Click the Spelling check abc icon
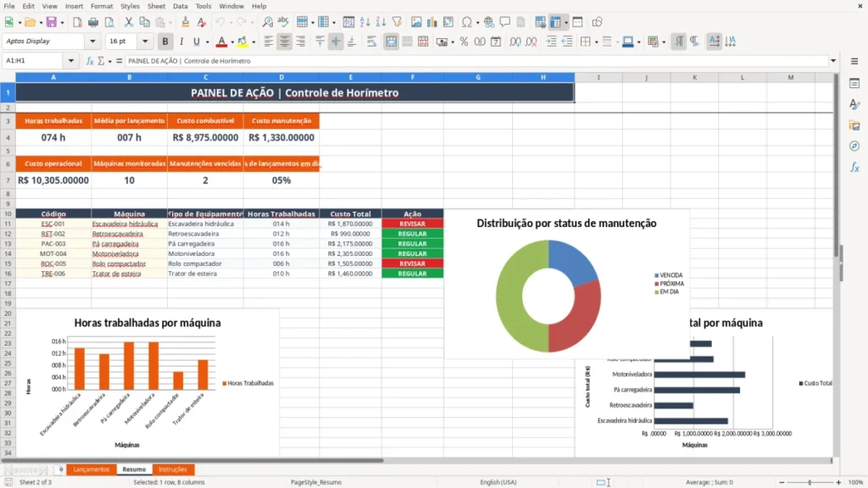This screenshot has height=488, width=868. pos(283,22)
